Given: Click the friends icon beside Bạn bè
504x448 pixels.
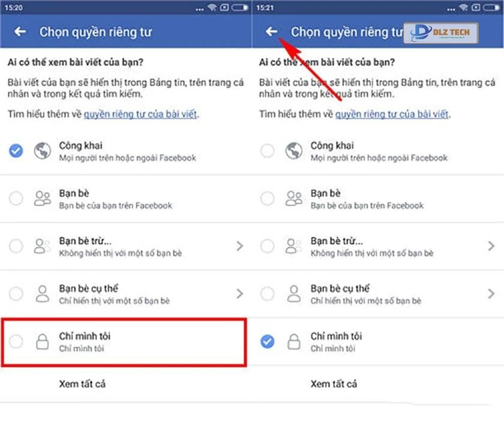Looking at the screenshot, I should [x=42, y=199].
